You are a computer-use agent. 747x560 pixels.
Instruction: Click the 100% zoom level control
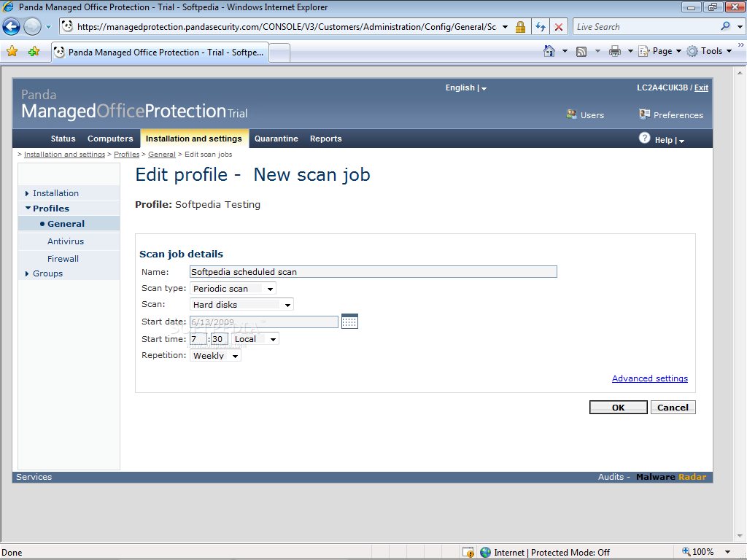tap(698, 552)
